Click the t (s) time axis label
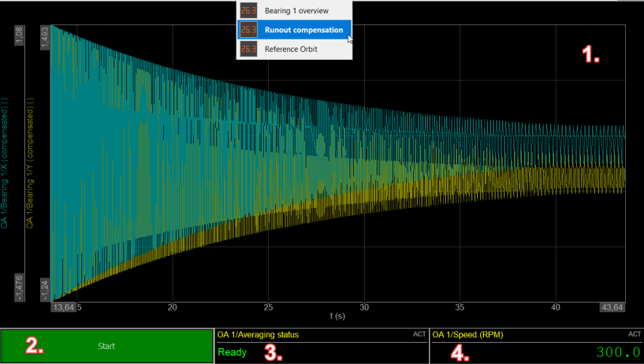 click(x=337, y=316)
